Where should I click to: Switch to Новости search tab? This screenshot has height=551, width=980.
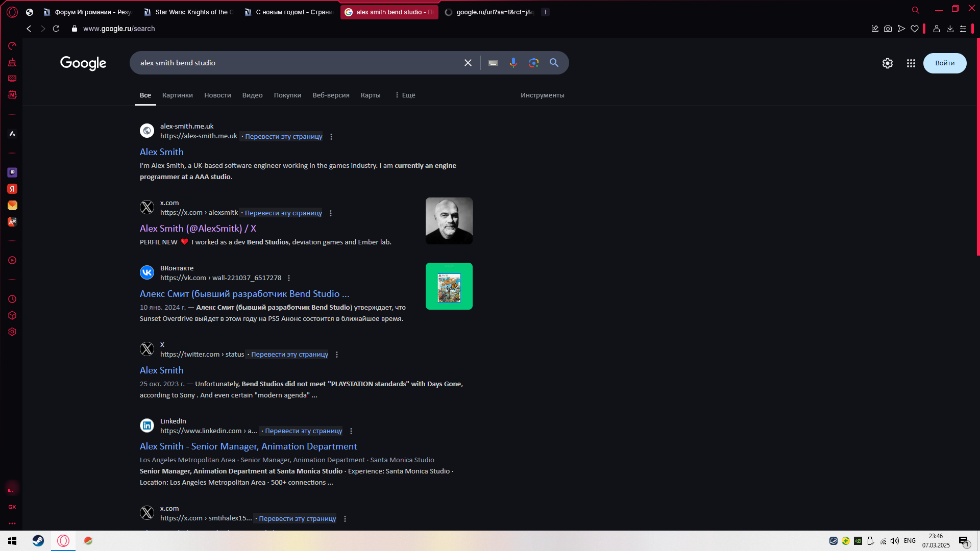pos(217,95)
